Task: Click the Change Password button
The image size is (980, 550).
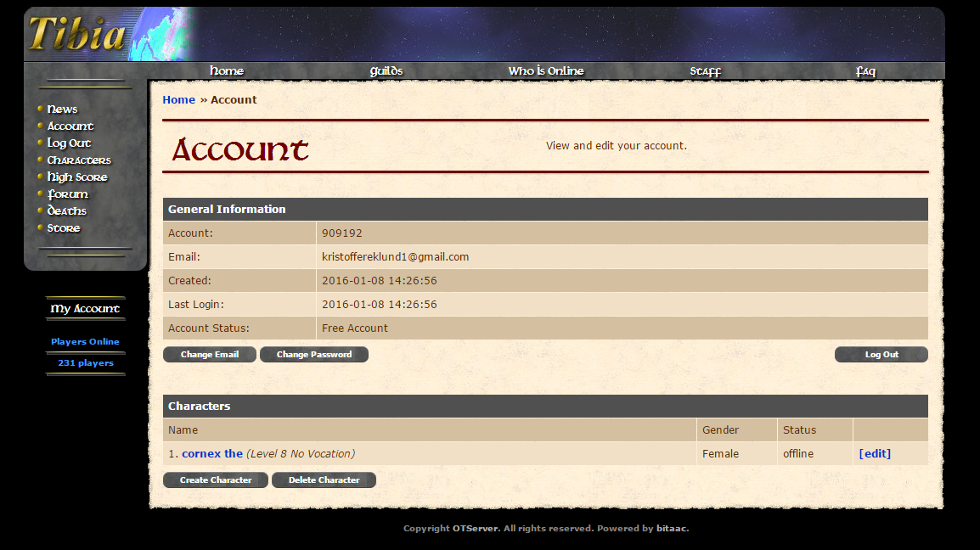Action: tap(313, 355)
